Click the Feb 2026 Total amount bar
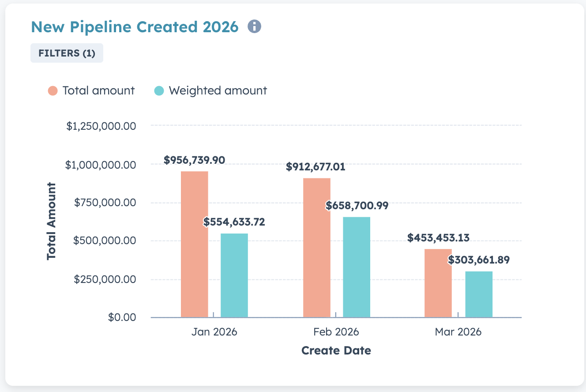The width and height of the screenshot is (586, 392). coord(316,248)
